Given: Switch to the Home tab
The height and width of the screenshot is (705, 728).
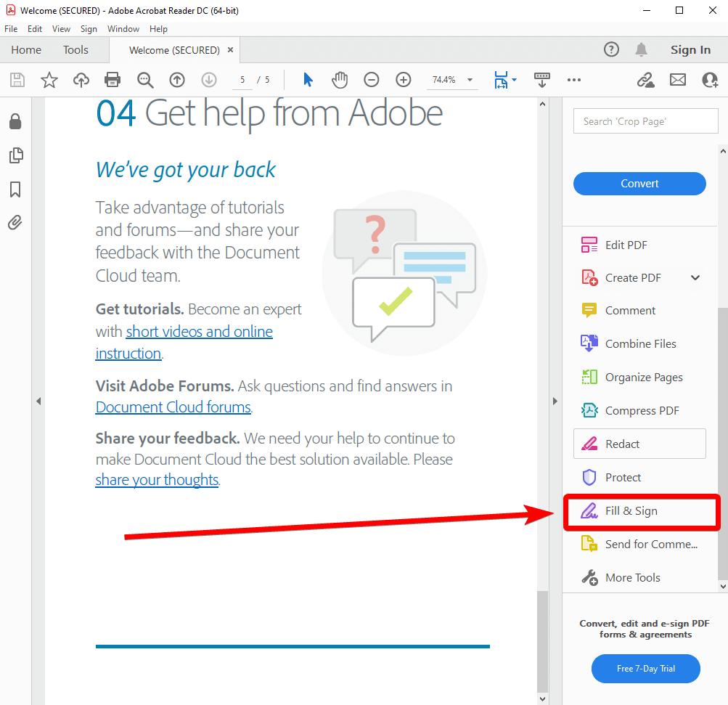Looking at the screenshot, I should (26, 49).
